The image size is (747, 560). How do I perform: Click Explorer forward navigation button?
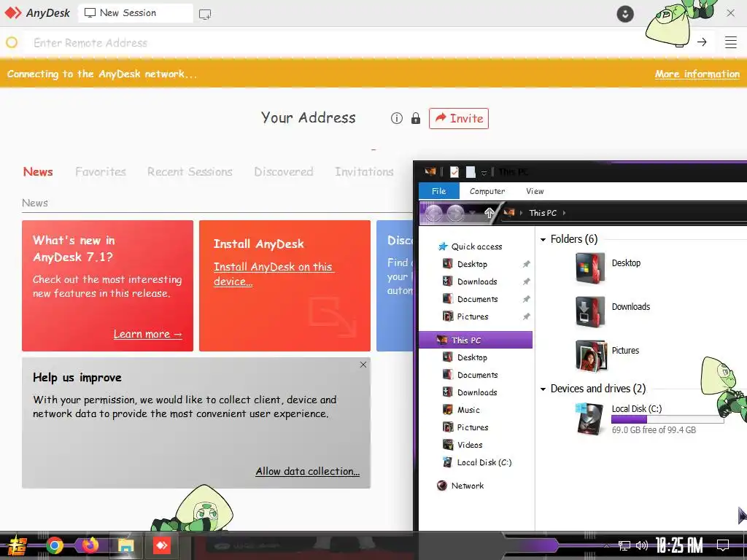pyautogui.click(x=455, y=214)
